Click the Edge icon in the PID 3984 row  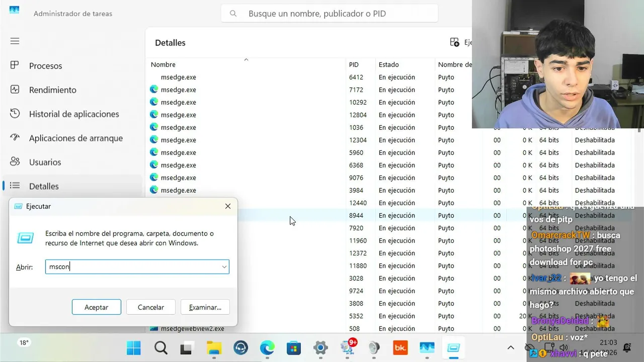[154, 190]
